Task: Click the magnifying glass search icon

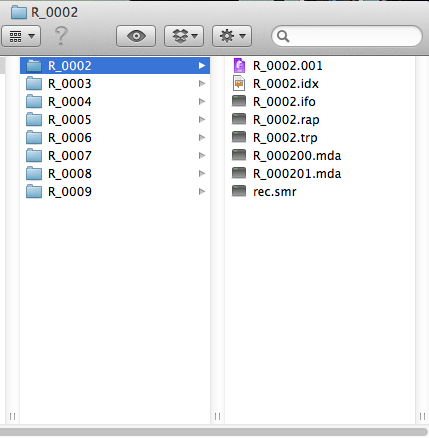Action: pyautogui.click(x=283, y=36)
